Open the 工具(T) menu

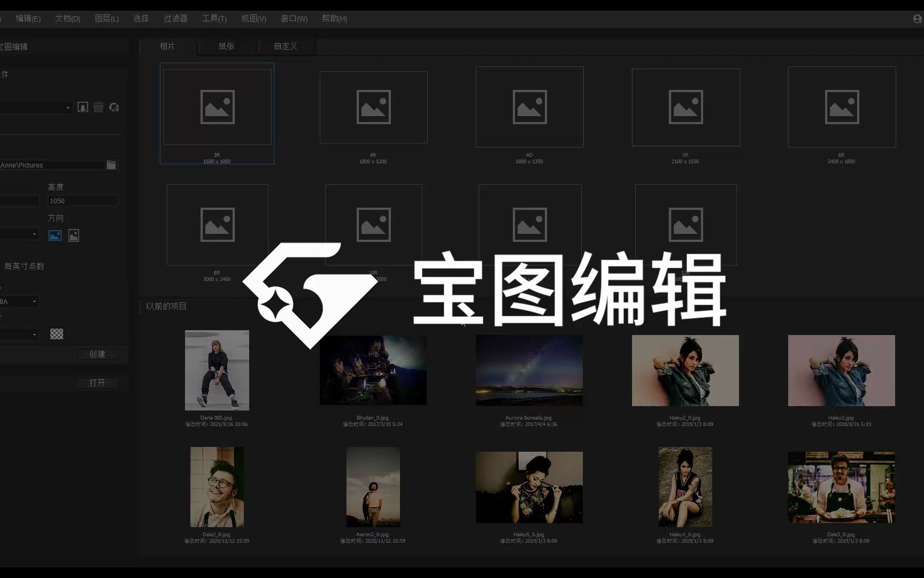click(214, 19)
